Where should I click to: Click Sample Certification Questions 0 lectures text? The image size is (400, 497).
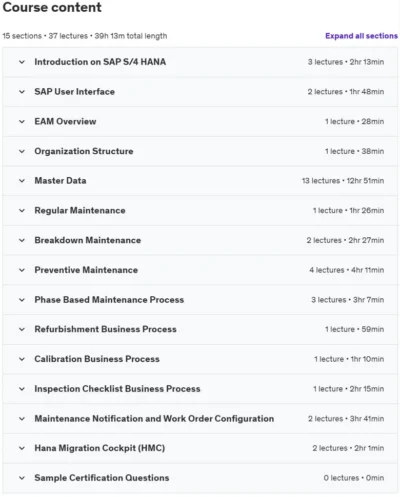(354, 478)
